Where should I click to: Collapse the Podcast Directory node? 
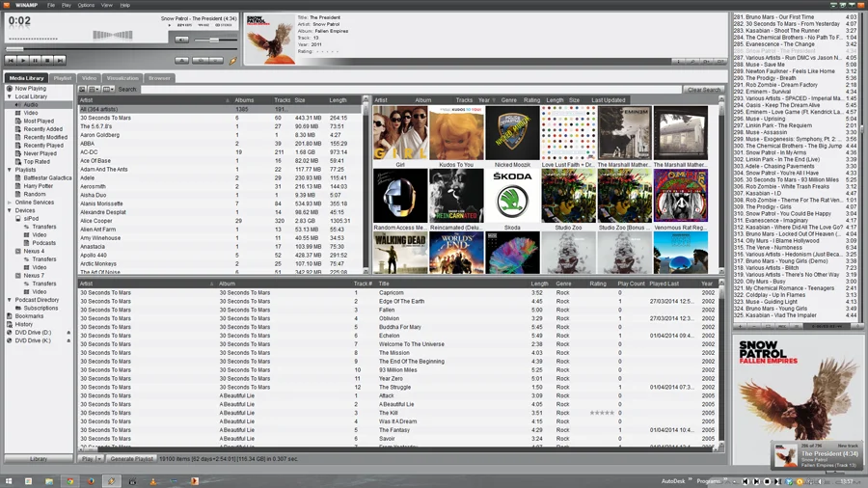pyautogui.click(x=9, y=300)
